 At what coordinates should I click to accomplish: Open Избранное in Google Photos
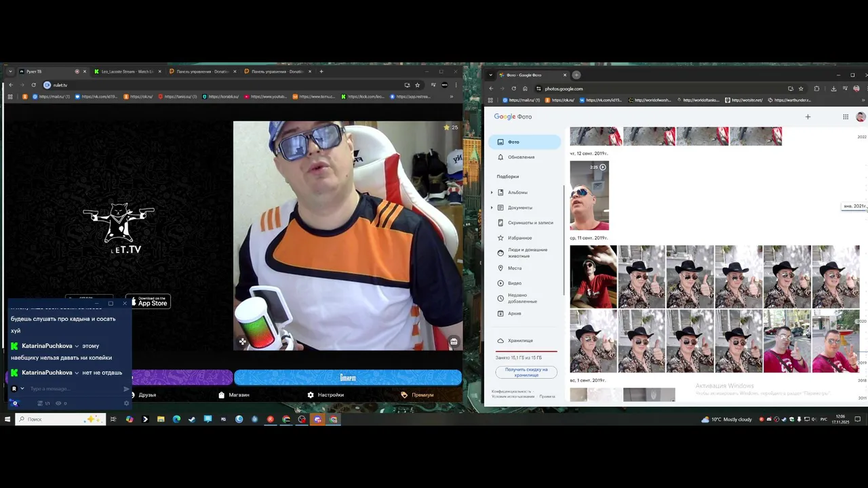[x=525, y=238]
